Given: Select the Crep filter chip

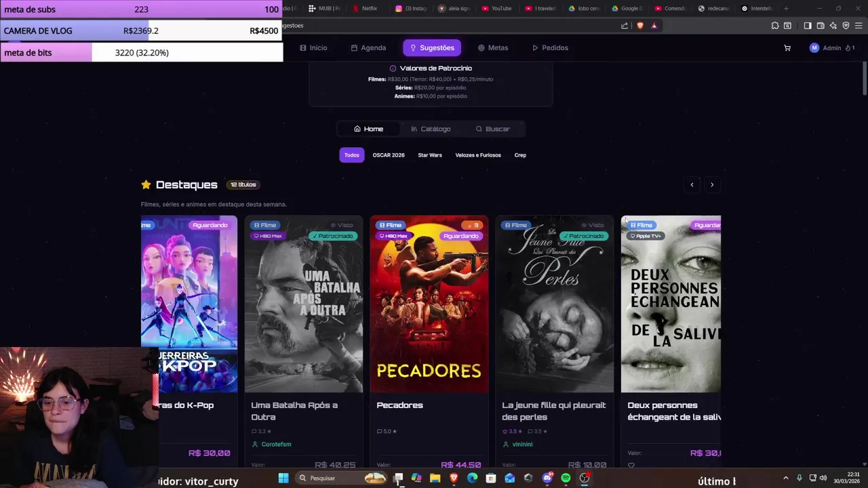Looking at the screenshot, I should (x=520, y=155).
